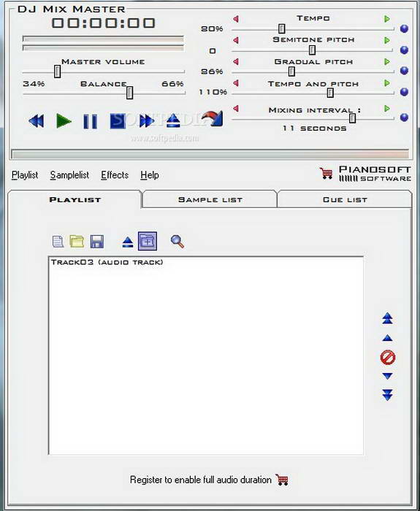Lower Semitone pitch using red arrow

236,40
